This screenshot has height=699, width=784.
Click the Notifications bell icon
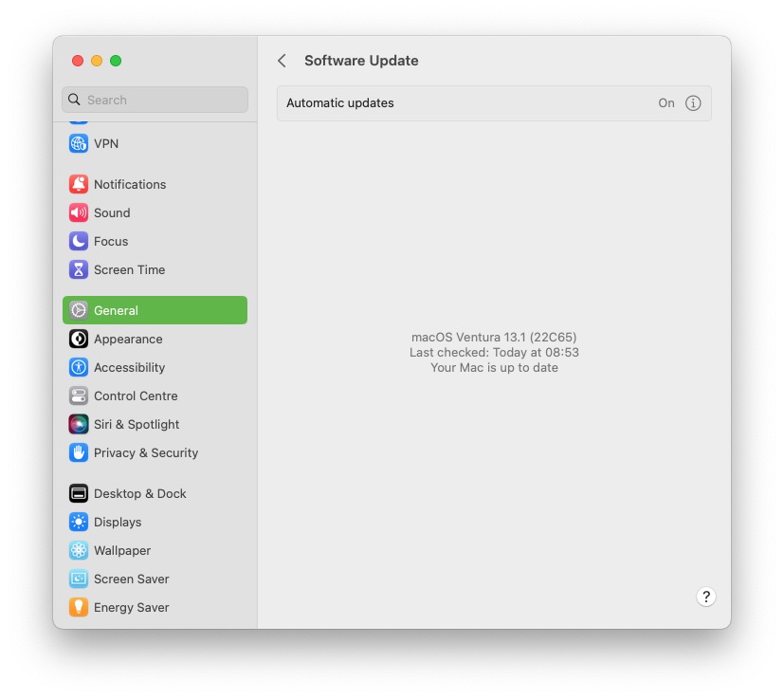(79, 184)
